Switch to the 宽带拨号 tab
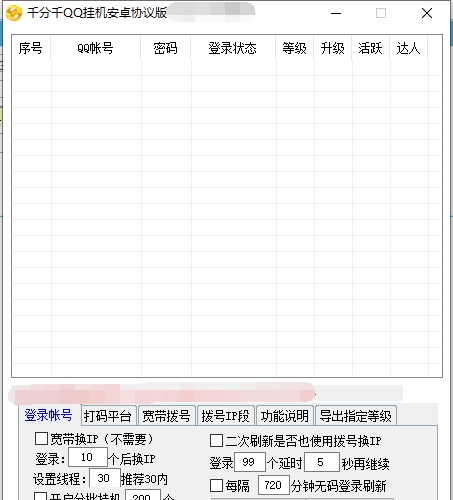The width and height of the screenshot is (453, 500). pos(166,416)
